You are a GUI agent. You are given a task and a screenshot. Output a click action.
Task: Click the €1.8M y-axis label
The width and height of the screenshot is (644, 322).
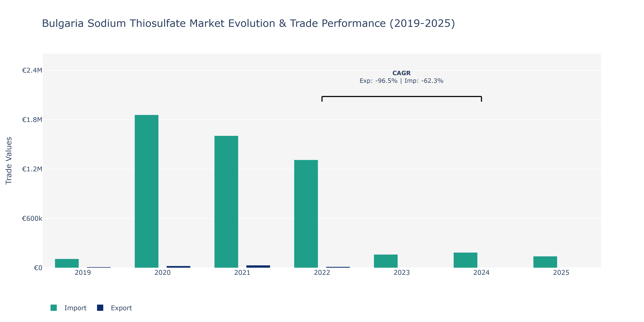pyautogui.click(x=32, y=120)
